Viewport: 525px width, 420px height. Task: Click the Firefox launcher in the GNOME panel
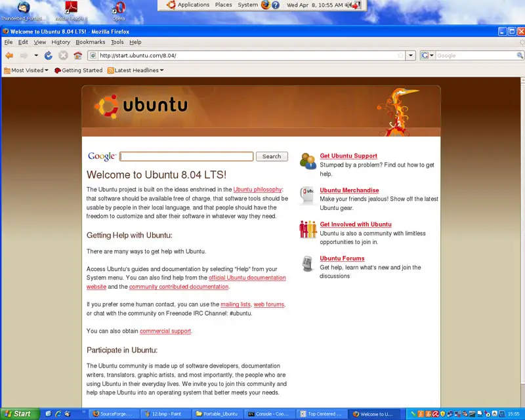pyautogui.click(x=265, y=5)
